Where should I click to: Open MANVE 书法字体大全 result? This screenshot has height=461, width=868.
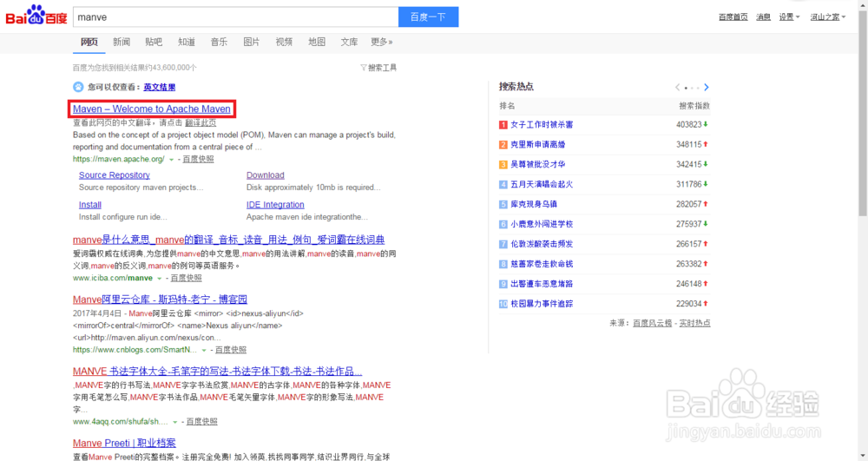pyautogui.click(x=218, y=372)
